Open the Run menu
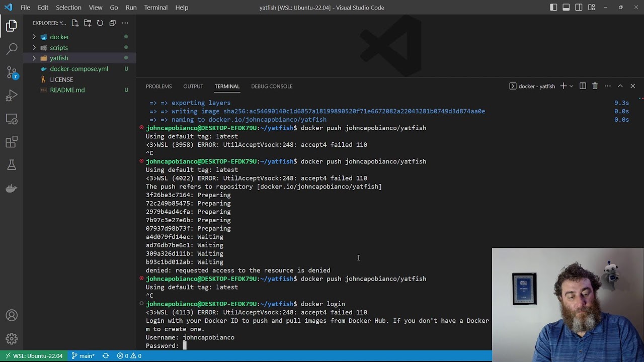This screenshot has height=362, width=644. click(x=131, y=8)
